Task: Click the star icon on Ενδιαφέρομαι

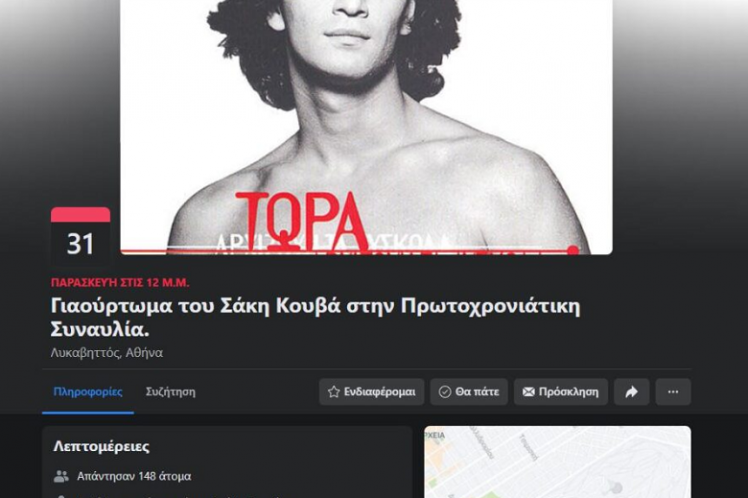Action: pyautogui.click(x=334, y=392)
